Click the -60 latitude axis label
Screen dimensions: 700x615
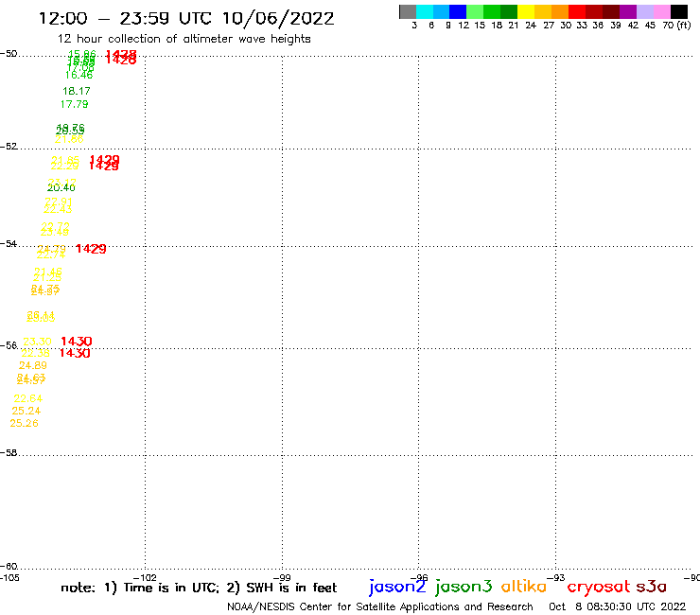(9, 567)
